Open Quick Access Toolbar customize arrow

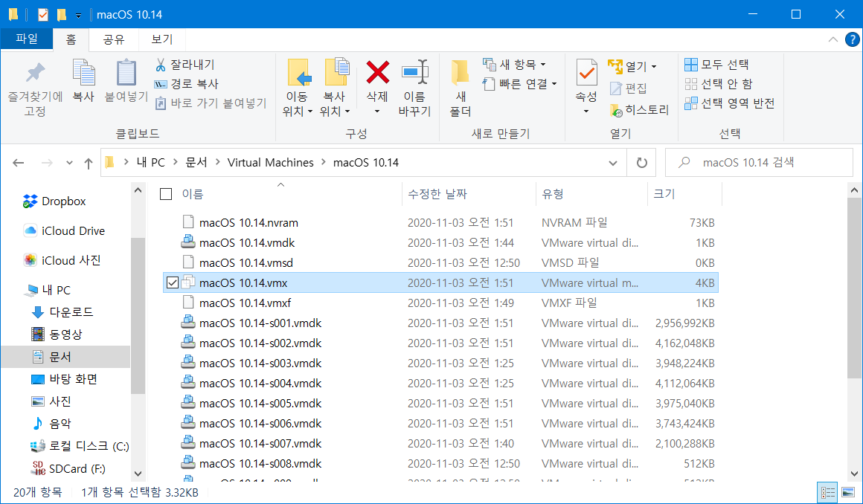79,15
